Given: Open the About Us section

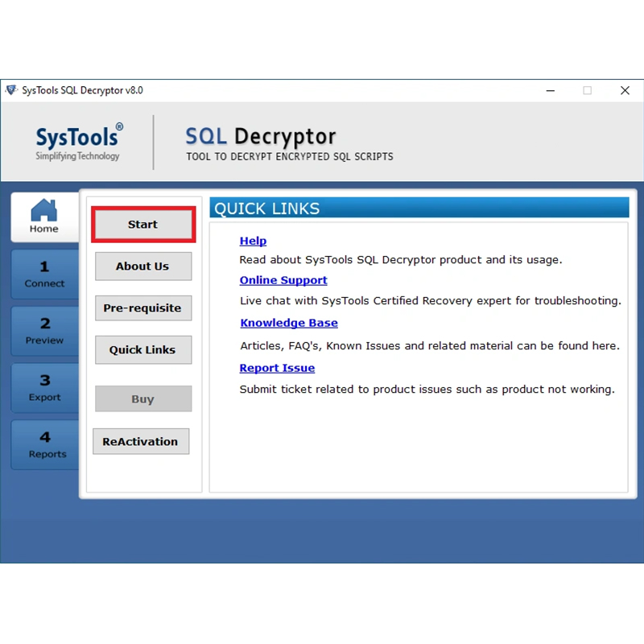Looking at the screenshot, I should point(143,266).
